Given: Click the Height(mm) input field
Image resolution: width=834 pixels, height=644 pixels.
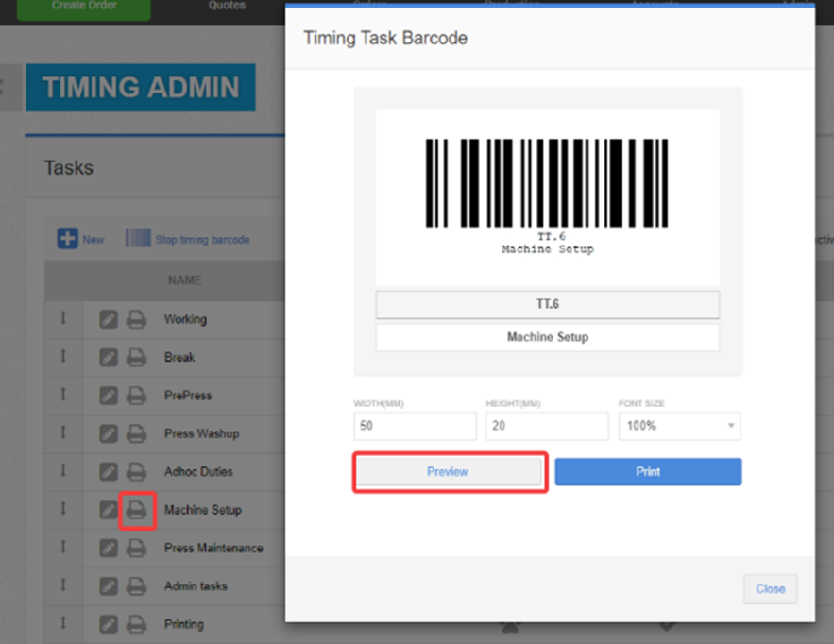Looking at the screenshot, I should (547, 426).
